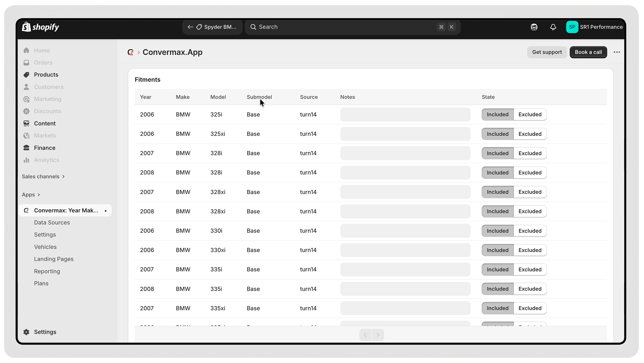Click the Convermax app logo in breadcrumb
This screenshot has width=644, height=363.
130,52
